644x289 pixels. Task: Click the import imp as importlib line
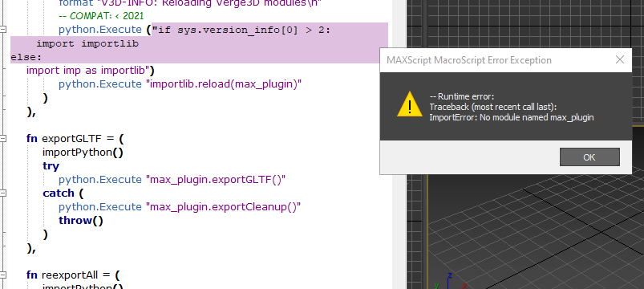point(91,71)
